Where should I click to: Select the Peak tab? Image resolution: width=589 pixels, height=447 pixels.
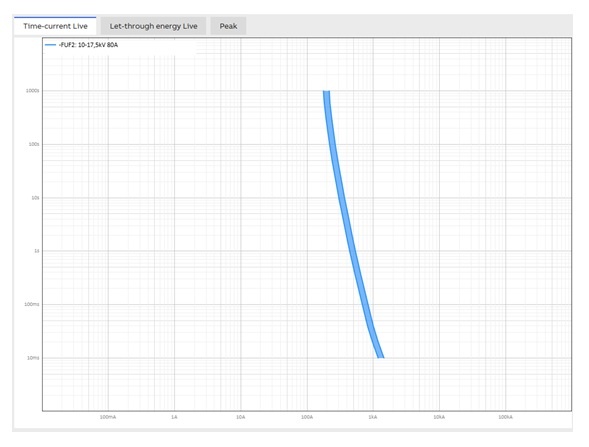[228, 26]
